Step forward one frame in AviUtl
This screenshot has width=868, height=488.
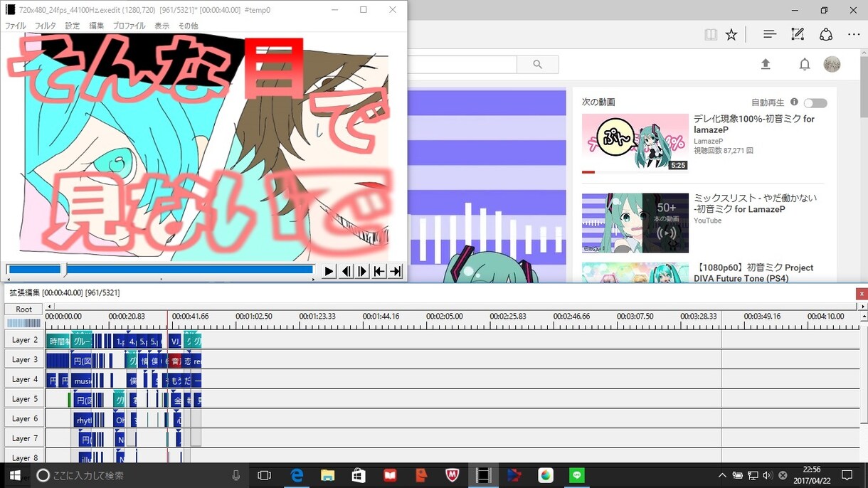click(x=362, y=271)
